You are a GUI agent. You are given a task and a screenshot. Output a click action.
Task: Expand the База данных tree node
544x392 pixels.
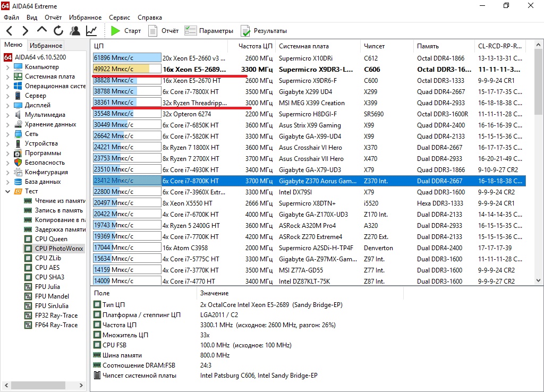tap(7, 182)
